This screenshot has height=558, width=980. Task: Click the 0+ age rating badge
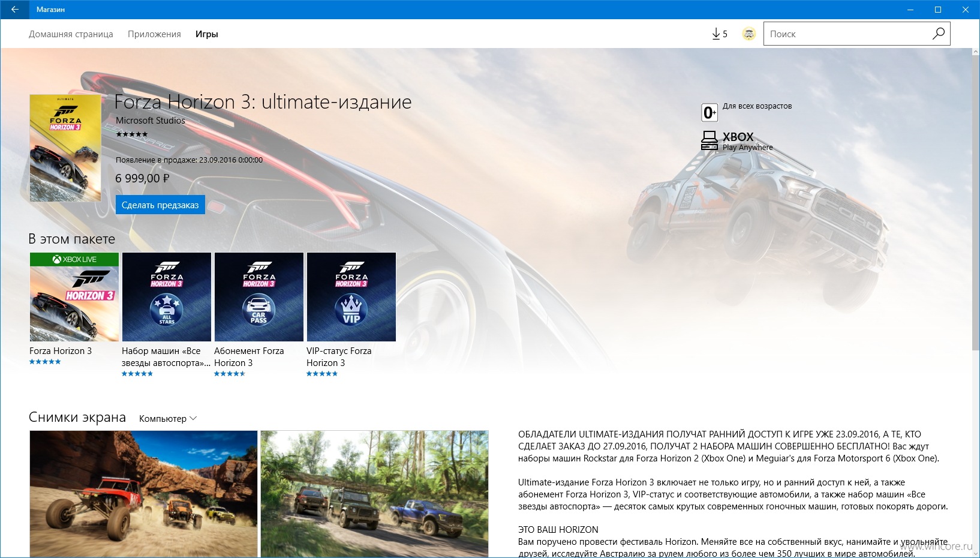click(710, 112)
